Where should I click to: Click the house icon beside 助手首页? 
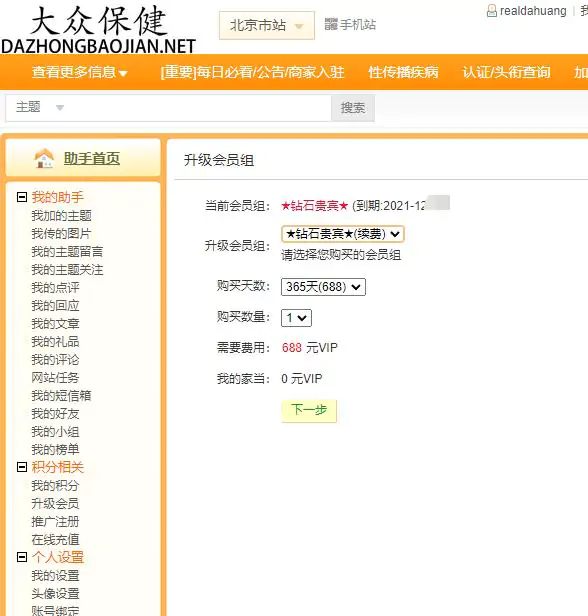point(44,158)
